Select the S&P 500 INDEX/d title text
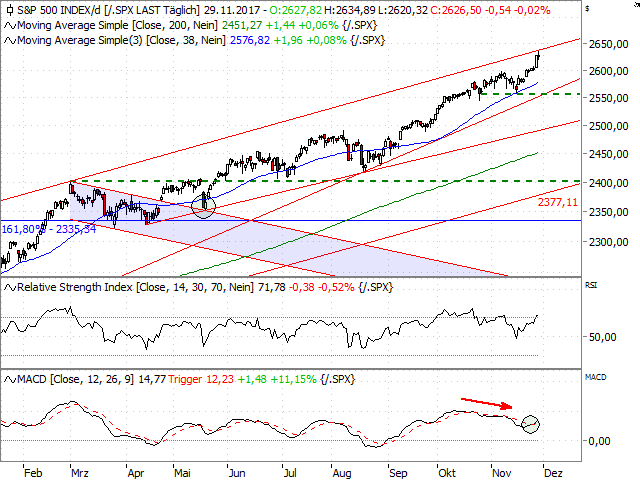Image resolution: width=640 pixels, height=480 pixels. pyautogui.click(x=59, y=10)
